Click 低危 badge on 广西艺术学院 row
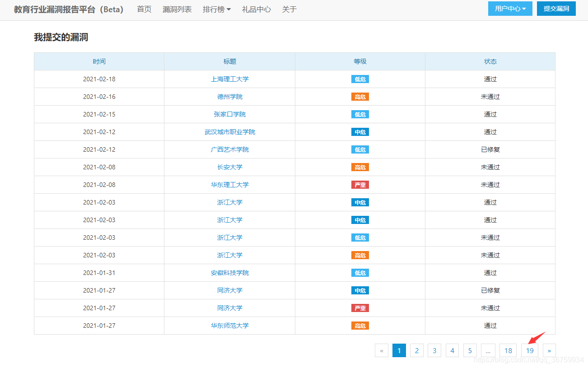This screenshot has width=588, height=368. [x=360, y=149]
